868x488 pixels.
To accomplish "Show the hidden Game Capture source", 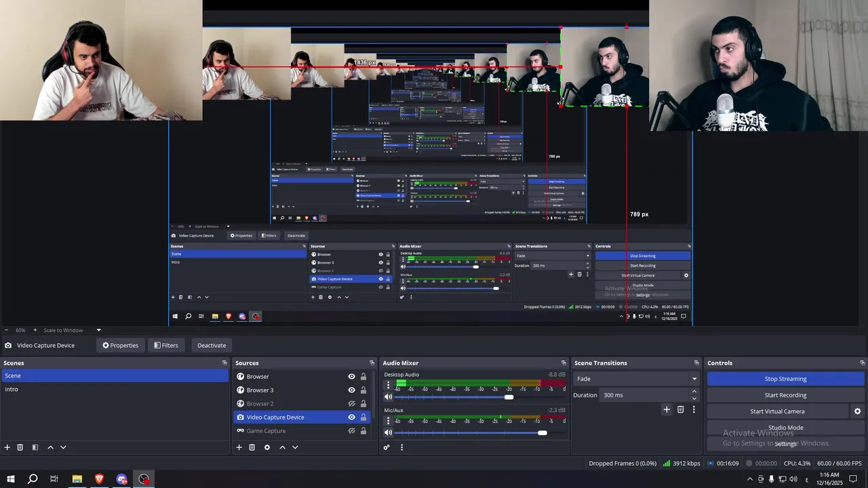I will click(351, 431).
